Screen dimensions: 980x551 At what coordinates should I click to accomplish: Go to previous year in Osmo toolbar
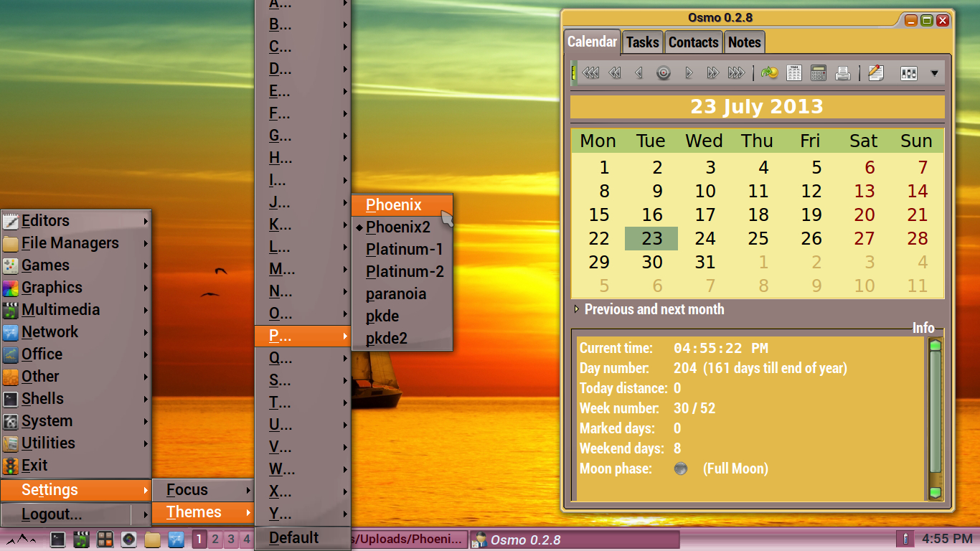pyautogui.click(x=590, y=72)
